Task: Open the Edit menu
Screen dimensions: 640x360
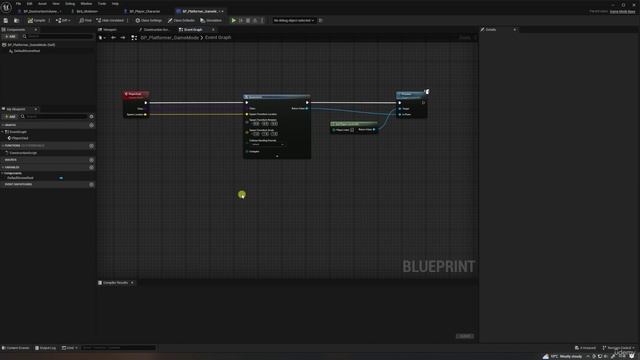Action: coord(29,4)
